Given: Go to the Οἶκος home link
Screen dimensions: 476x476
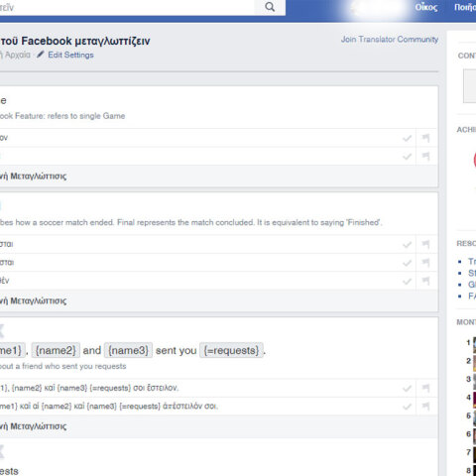Looking at the screenshot, I should (426, 7).
